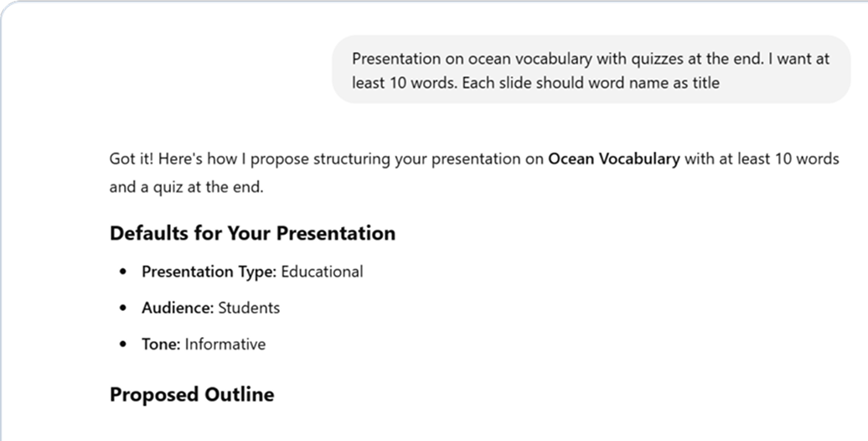Click the bullet point before Presentation Type
This screenshot has height=441, width=868.
pyautogui.click(x=125, y=272)
